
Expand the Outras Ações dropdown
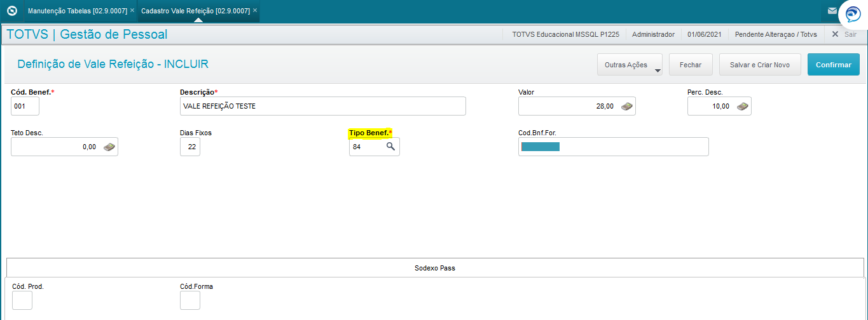point(630,65)
